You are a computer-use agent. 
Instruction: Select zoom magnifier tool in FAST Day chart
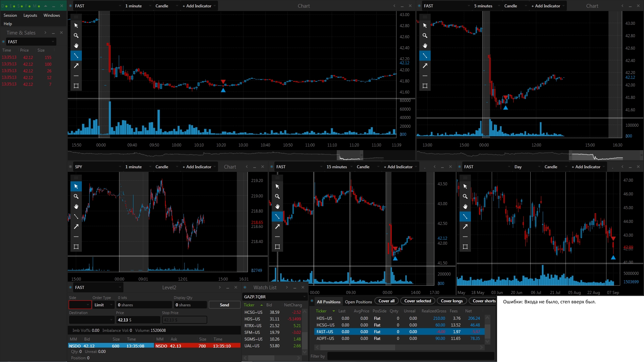click(x=465, y=196)
